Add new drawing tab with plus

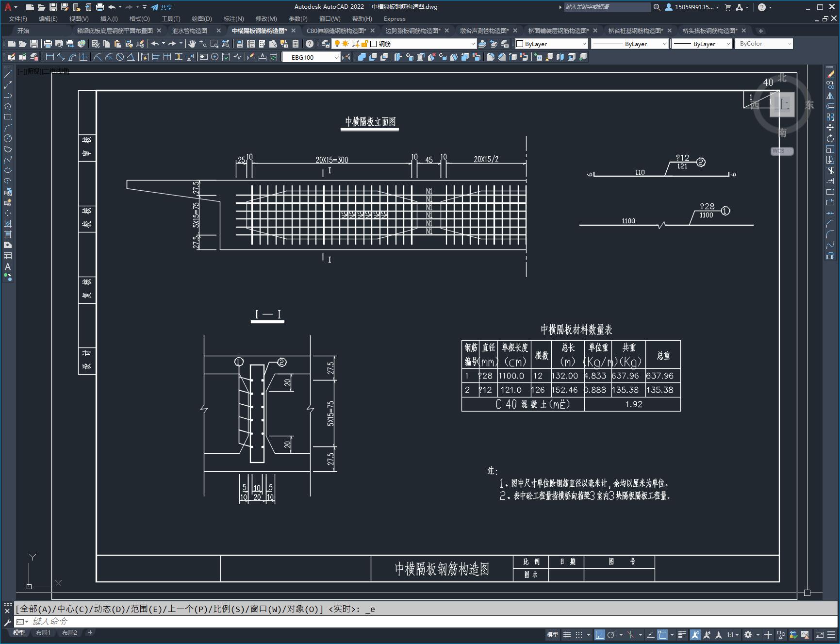coord(760,31)
